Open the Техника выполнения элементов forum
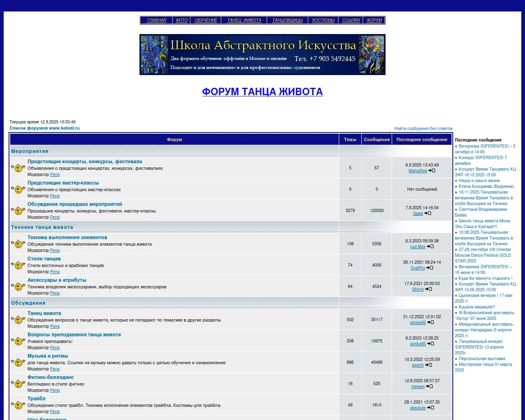 tap(67, 237)
